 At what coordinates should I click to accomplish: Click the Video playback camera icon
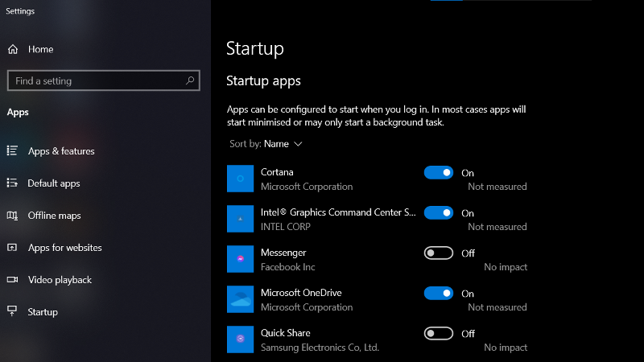(x=12, y=279)
